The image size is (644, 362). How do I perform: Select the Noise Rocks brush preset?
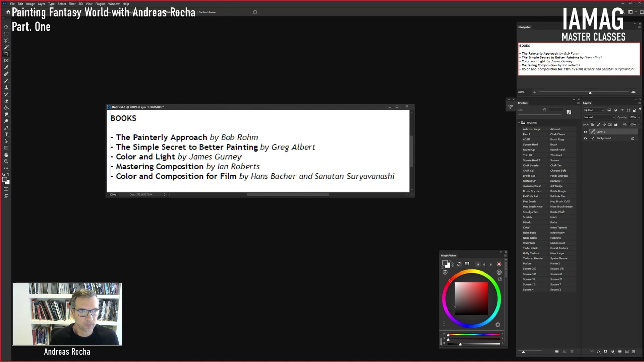pos(530,238)
